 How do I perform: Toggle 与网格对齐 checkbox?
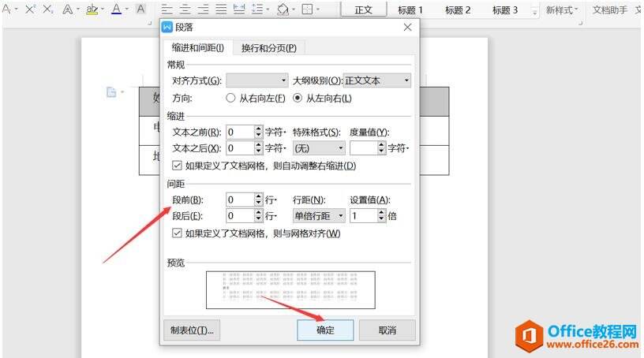[177, 233]
